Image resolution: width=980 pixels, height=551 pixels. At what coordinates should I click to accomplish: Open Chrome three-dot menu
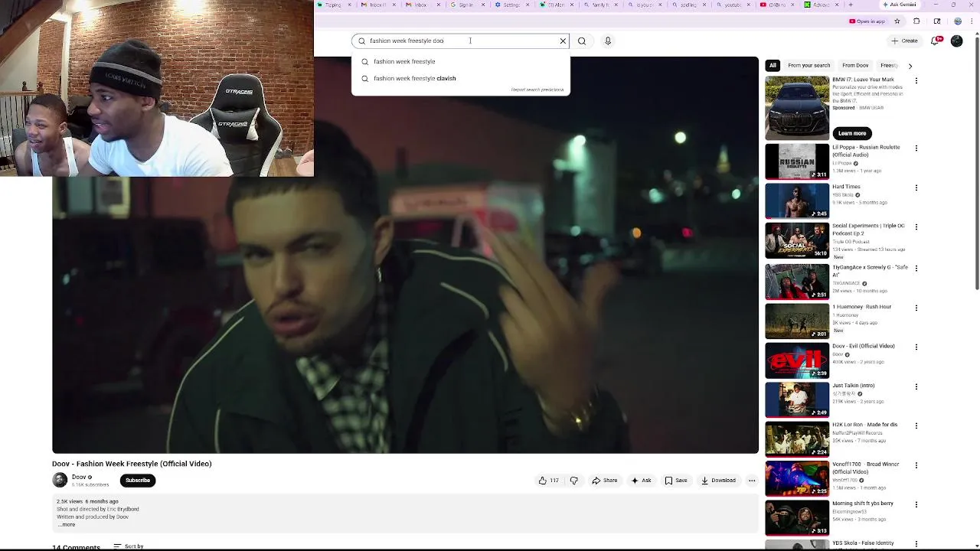pos(972,21)
